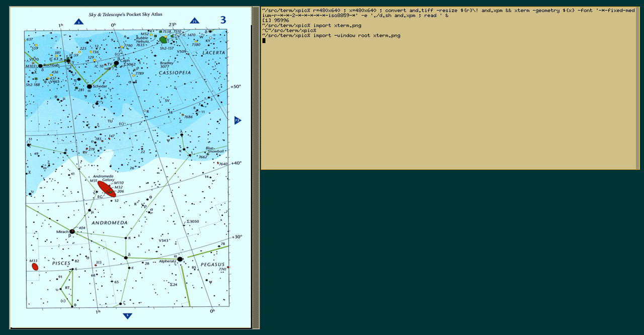The width and height of the screenshot is (644, 335).
Task: Click the Caph star dot
Action: pyautogui.click(x=116, y=63)
